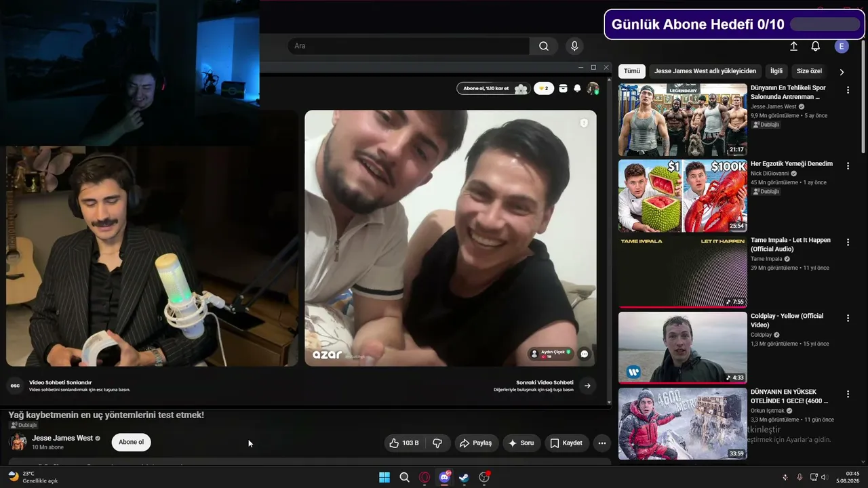Show more filter chips with right arrow
868x488 pixels.
coord(842,71)
